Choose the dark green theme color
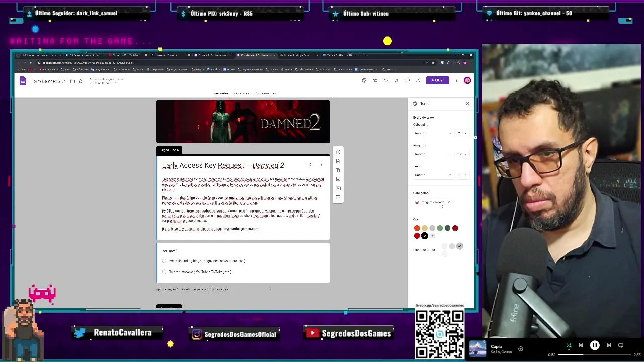Screen dimensions: 644x362 [447, 228]
